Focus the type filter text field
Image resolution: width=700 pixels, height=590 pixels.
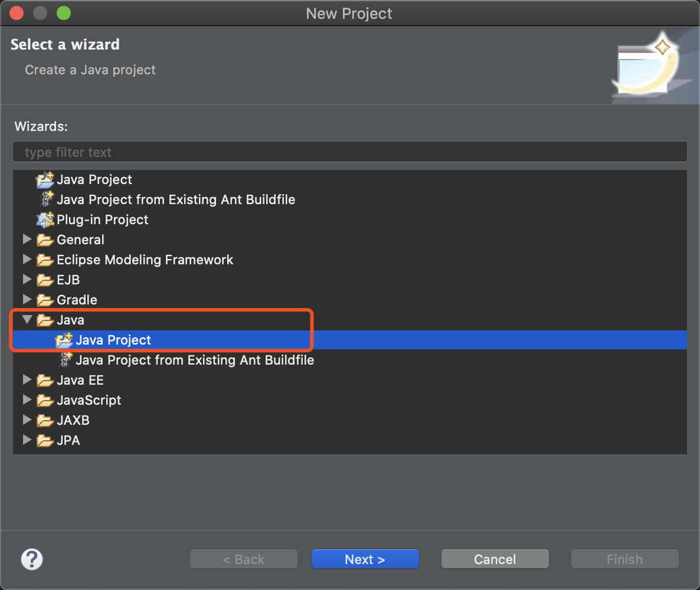tap(350, 152)
